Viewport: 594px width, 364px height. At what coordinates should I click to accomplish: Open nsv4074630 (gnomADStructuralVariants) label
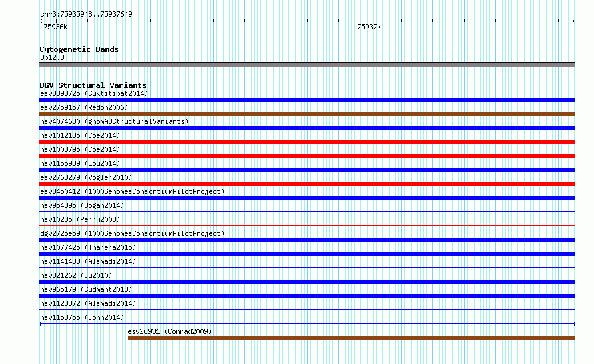pos(114,121)
